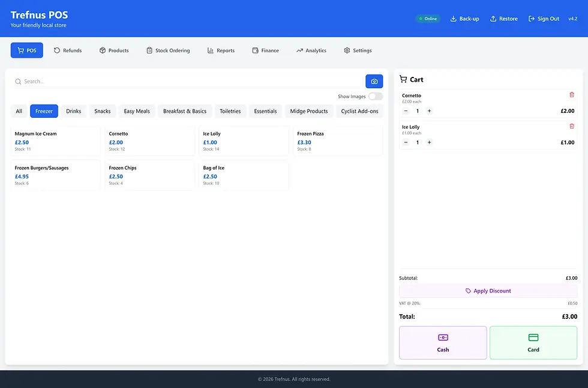Switch to Analytics tab
This screenshot has width=588, height=388.
click(311, 50)
